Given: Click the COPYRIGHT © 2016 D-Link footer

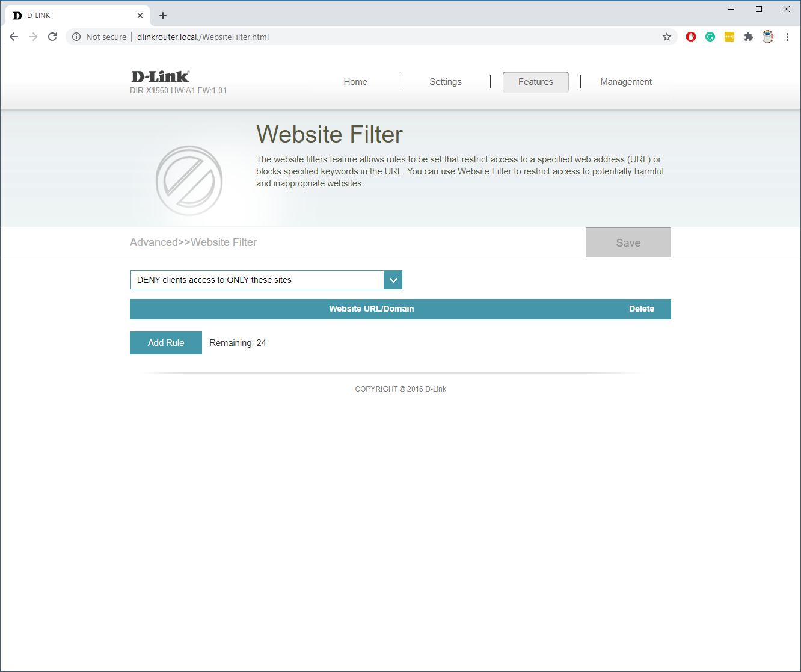Looking at the screenshot, I should [x=400, y=389].
